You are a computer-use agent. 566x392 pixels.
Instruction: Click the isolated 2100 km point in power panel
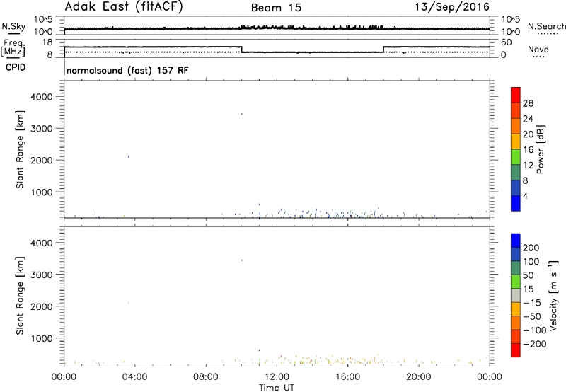coord(129,156)
